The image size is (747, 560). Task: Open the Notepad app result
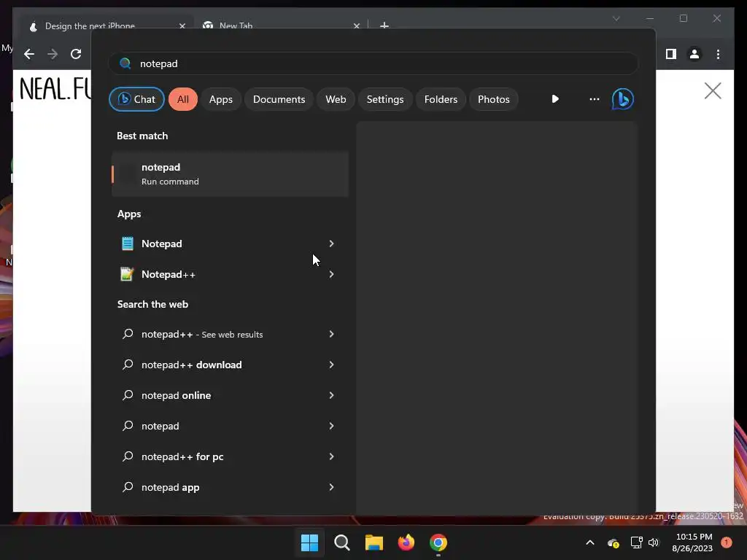tap(230, 244)
